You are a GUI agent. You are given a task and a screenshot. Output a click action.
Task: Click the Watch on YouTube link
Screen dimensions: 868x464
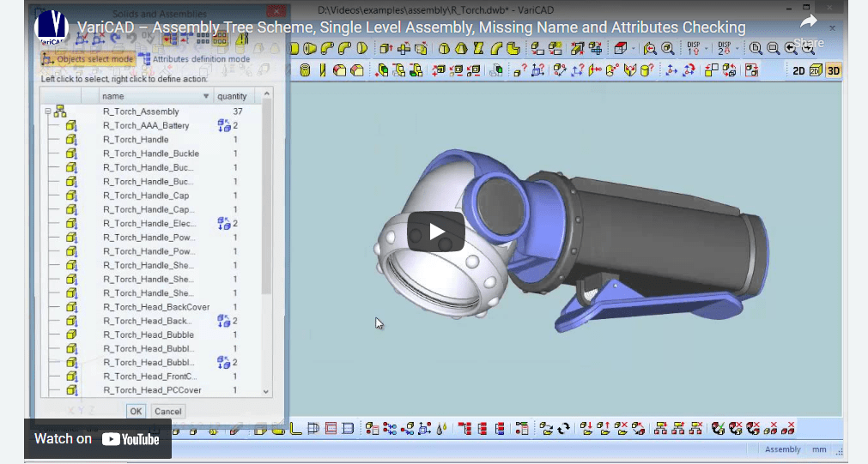(x=97, y=439)
